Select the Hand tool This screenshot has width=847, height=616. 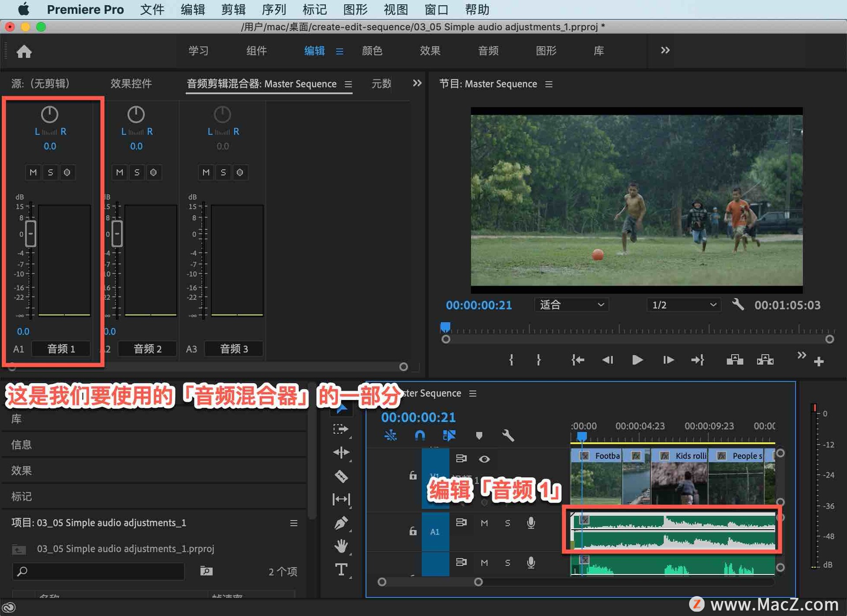click(341, 547)
